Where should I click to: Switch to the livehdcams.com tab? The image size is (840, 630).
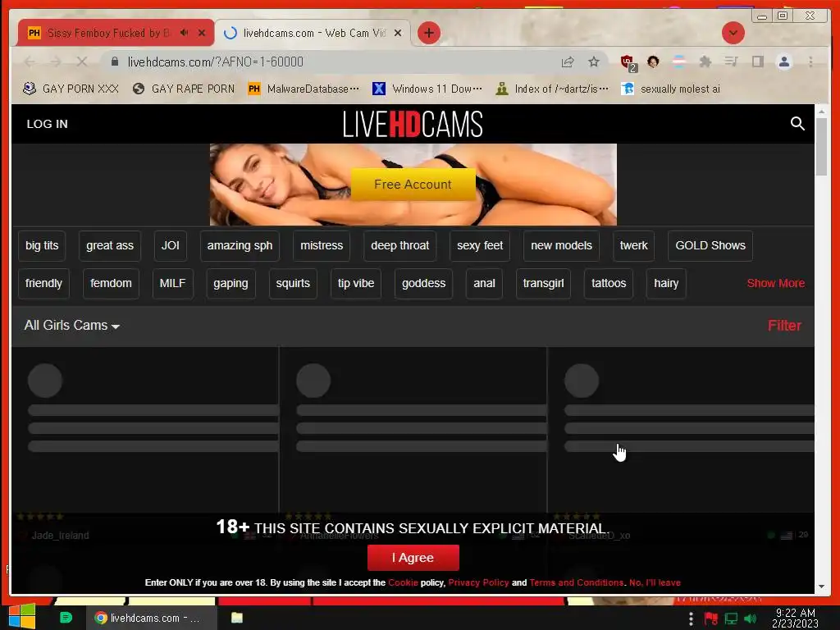click(x=313, y=33)
